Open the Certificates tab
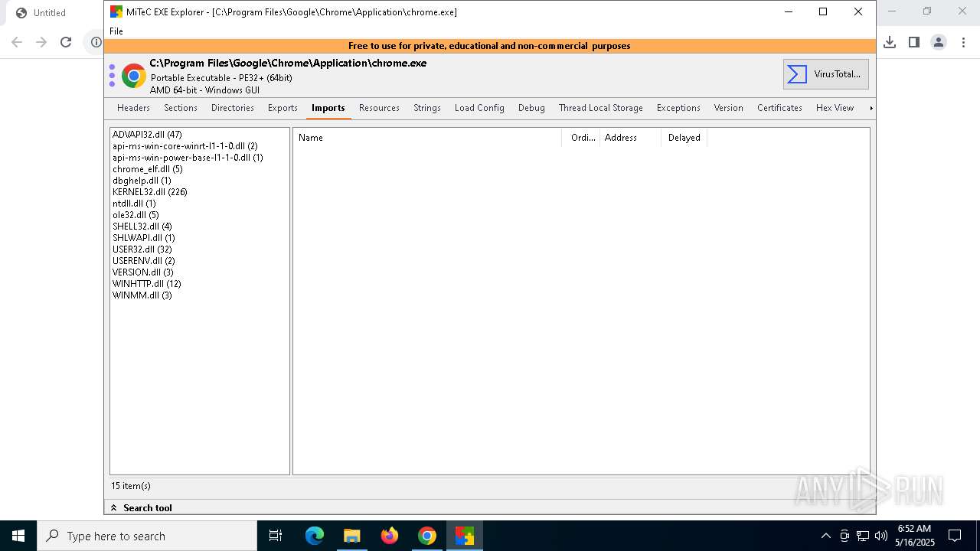 pos(779,108)
